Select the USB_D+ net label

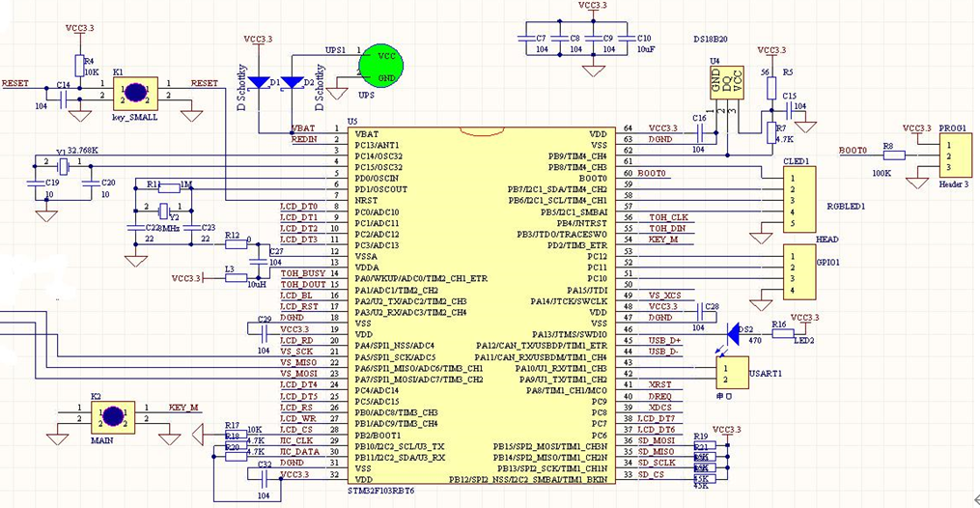[x=665, y=340]
